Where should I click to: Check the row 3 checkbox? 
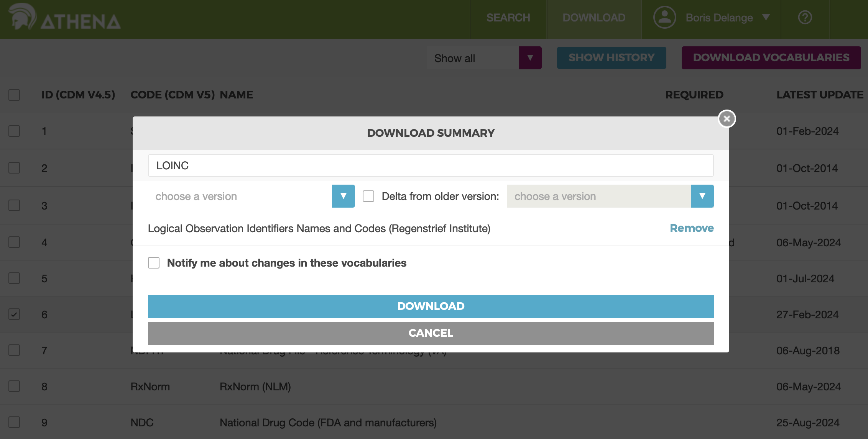pos(14,205)
